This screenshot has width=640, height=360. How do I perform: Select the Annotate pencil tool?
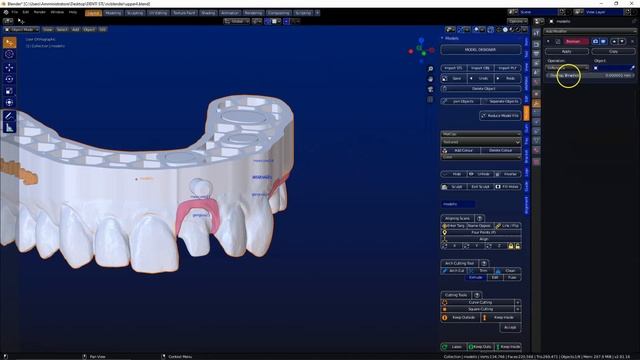9,116
